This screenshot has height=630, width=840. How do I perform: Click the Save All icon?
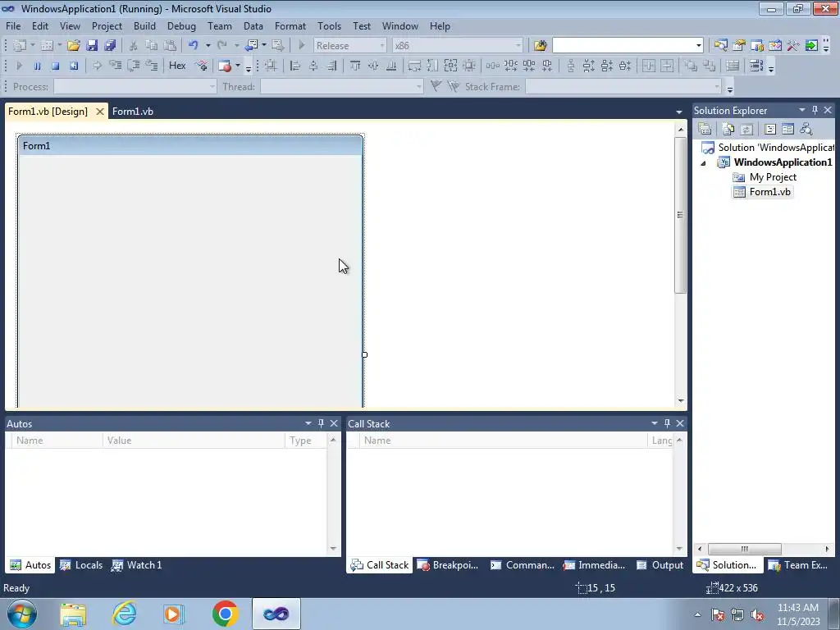[x=110, y=46]
